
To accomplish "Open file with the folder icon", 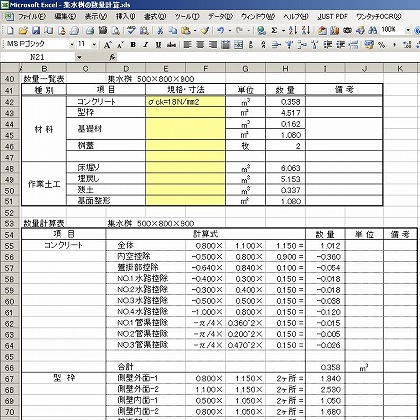I will (23, 31).
